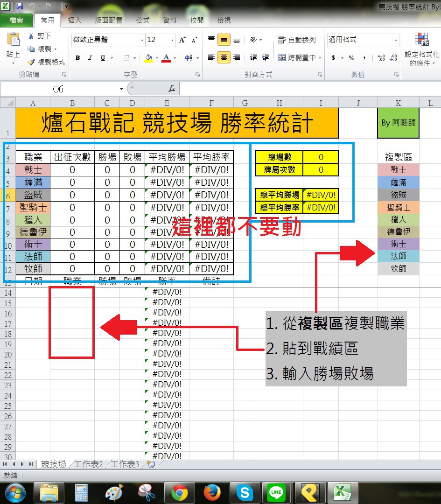Apply the red font color
The image size is (441, 504).
pos(166,58)
